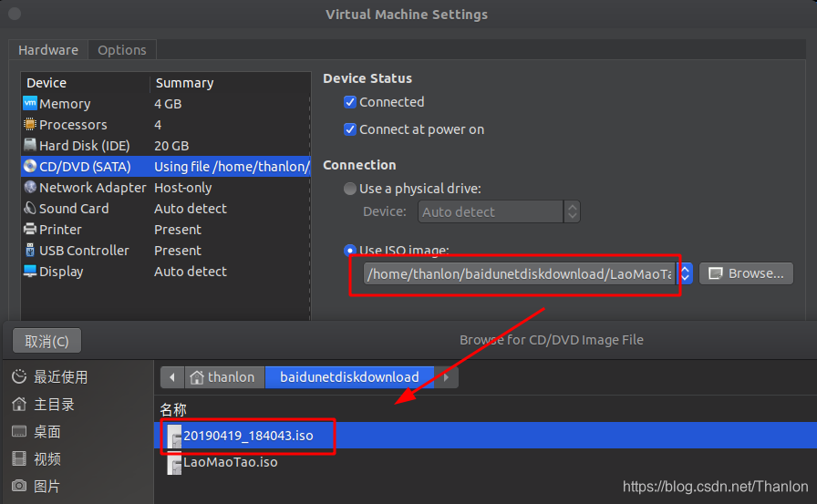Select Use ISO image radio button

click(350, 251)
